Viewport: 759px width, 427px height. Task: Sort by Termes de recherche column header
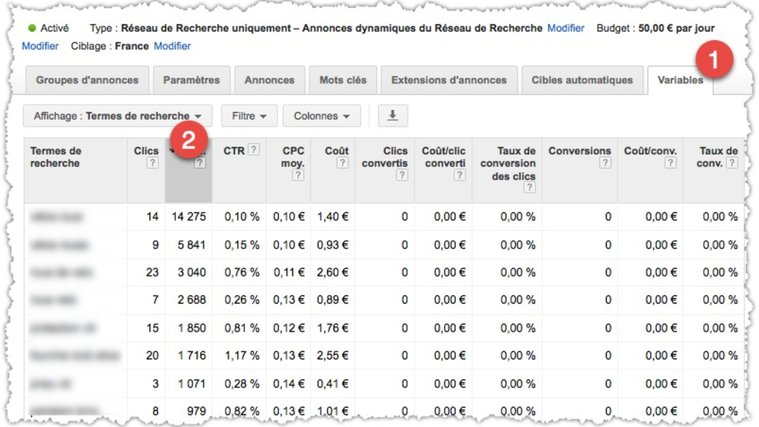[56, 157]
